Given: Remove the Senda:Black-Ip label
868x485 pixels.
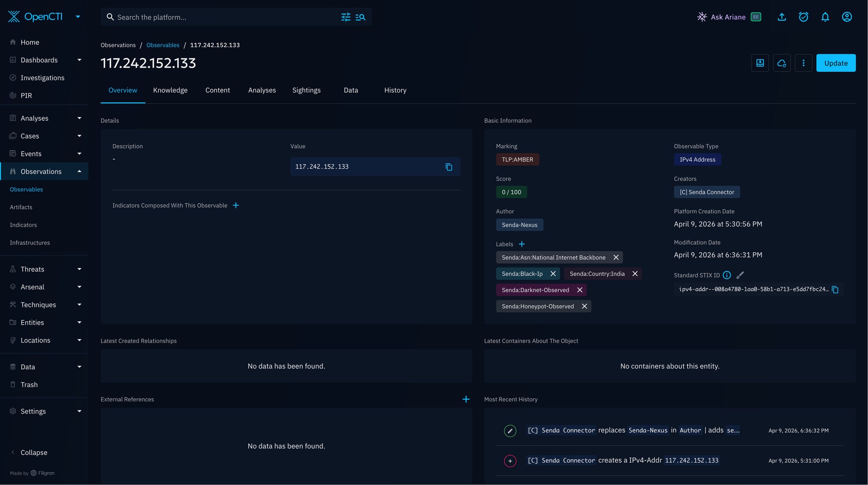Looking at the screenshot, I should point(553,274).
